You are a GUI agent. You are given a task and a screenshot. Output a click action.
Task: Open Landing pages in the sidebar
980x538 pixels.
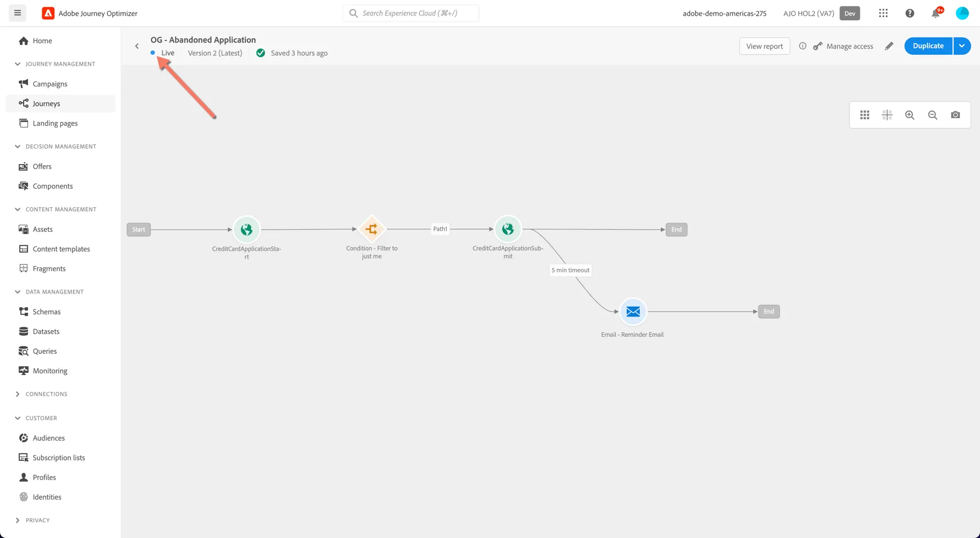(60, 123)
